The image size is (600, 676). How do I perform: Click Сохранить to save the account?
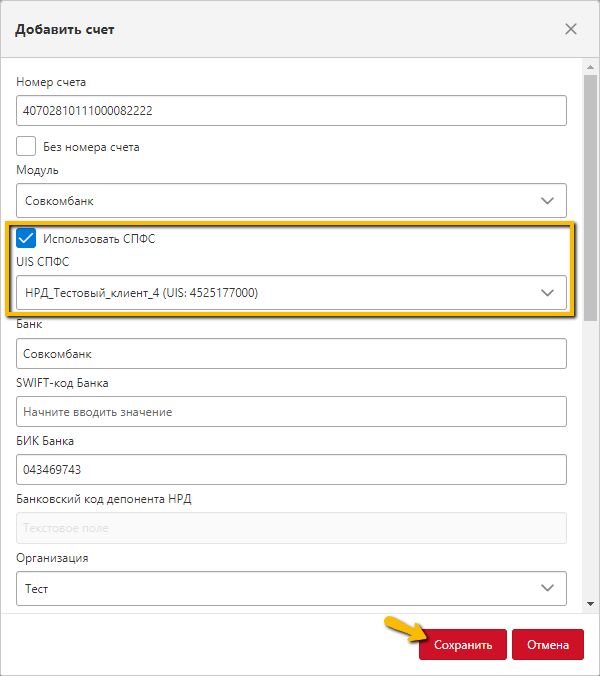(x=463, y=645)
